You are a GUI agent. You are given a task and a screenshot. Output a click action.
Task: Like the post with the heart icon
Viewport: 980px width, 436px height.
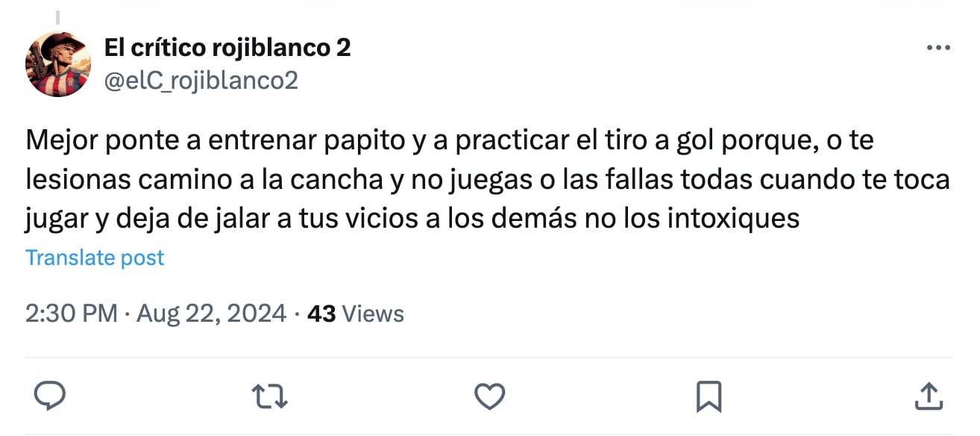(489, 396)
